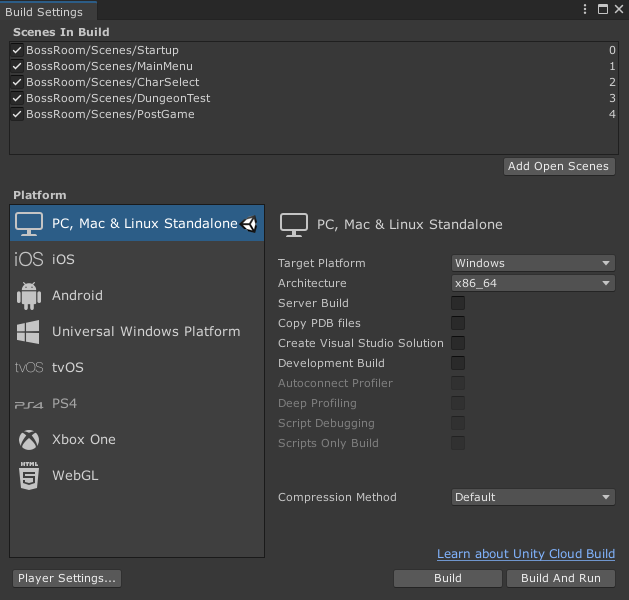Select the Android platform icon

29,296
